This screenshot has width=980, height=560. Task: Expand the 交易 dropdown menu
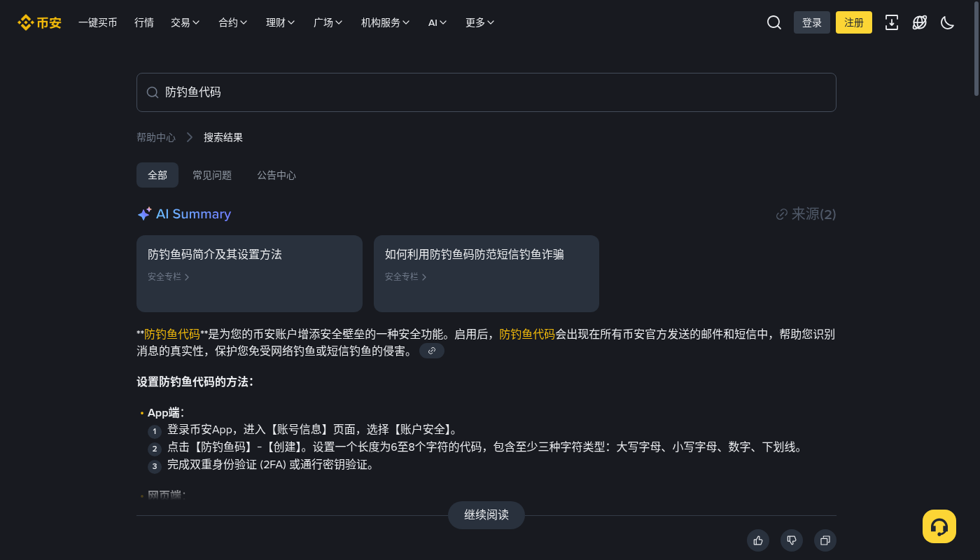click(x=185, y=22)
